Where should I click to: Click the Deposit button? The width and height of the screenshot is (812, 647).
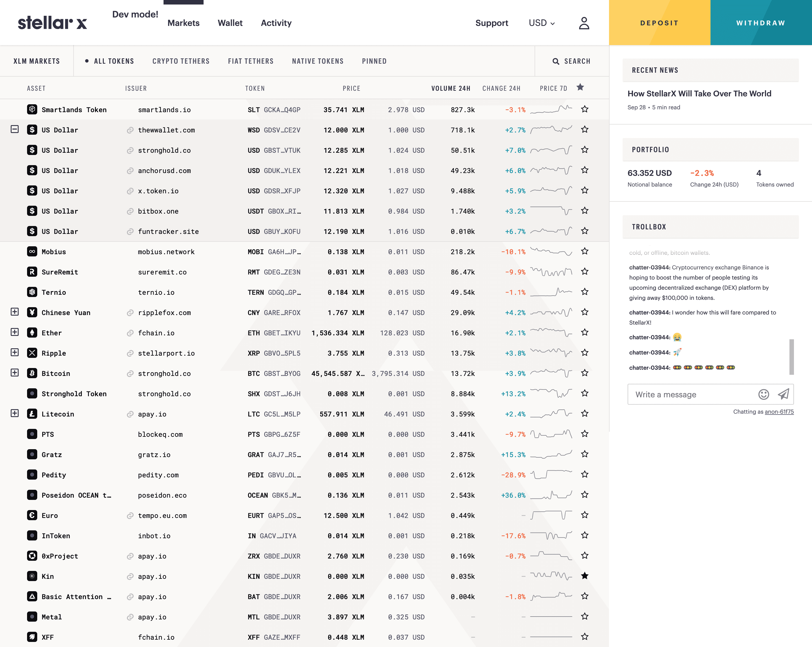659,23
